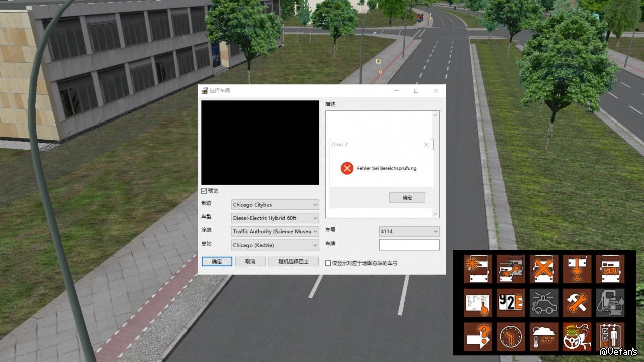This screenshot has height=362, width=644.
Task: Click the '涂装' label
Action: [207, 230]
